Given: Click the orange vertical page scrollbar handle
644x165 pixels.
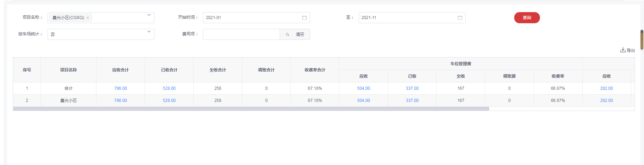Looking at the screenshot, I should [642, 40].
